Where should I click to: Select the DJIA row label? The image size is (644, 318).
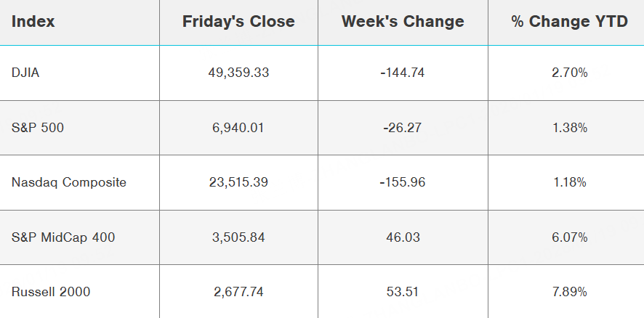tap(26, 73)
